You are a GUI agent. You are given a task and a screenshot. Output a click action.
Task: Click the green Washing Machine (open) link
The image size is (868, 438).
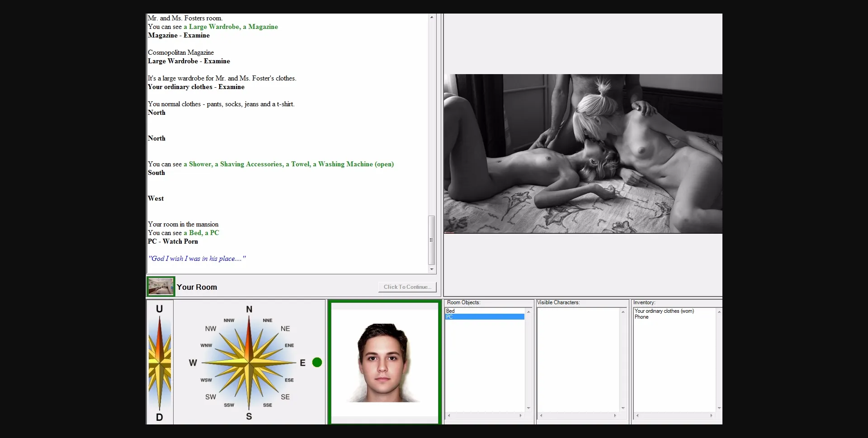(356, 164)
